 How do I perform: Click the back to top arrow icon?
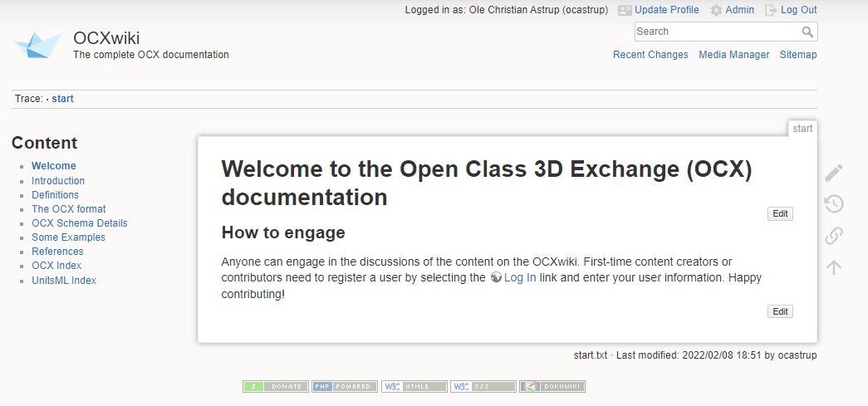pos(834,267)
